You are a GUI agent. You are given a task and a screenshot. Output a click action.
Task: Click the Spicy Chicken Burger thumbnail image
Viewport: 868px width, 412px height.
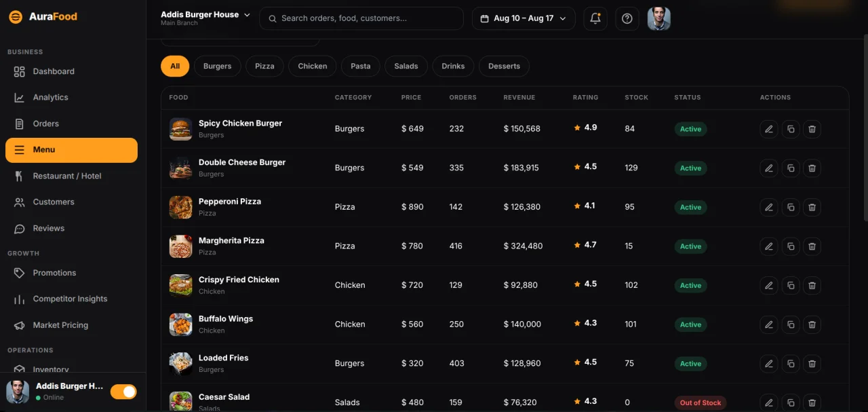pos(181,129)
